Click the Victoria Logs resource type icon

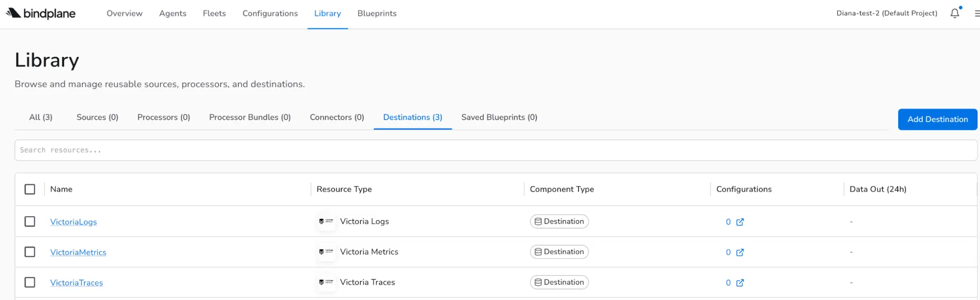pos(326,222)
